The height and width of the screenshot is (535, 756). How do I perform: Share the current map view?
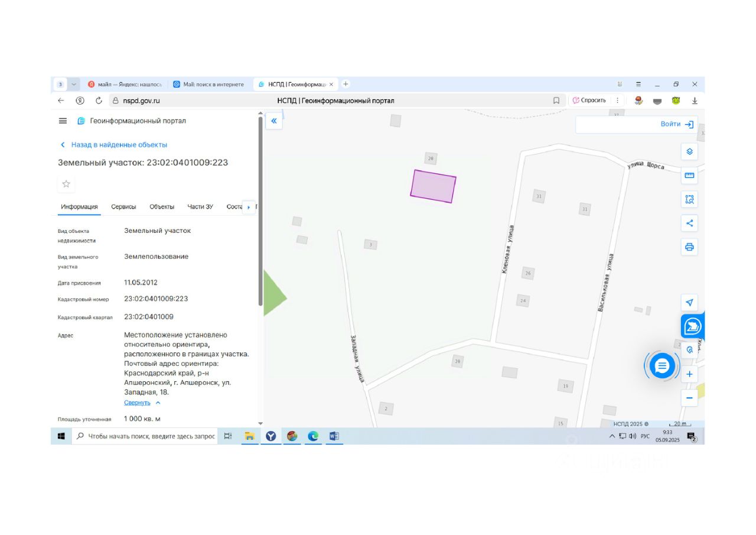pyautogui.click(x=689, y=223)
